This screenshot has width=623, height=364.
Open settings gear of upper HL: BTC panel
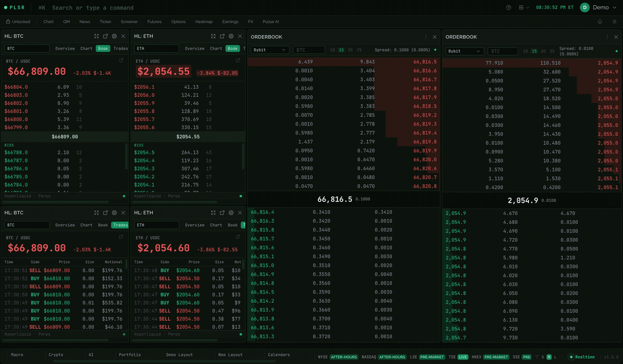(114, 36)
